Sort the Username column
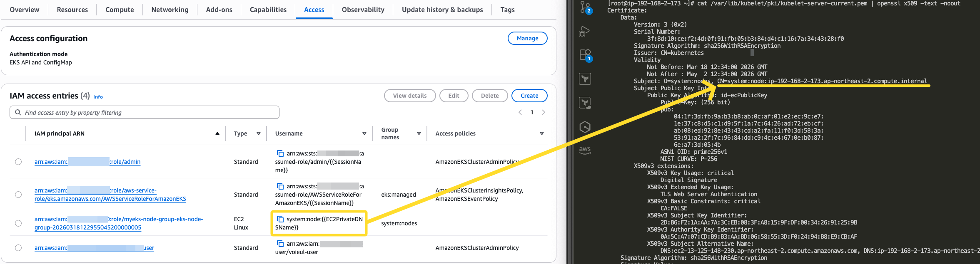 (364, 133)
